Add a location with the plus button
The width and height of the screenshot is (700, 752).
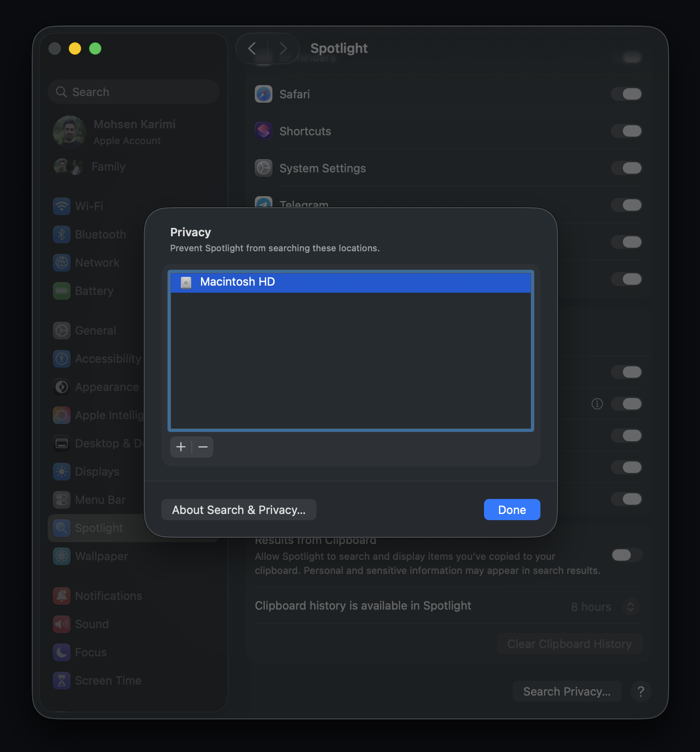[x=181, y=447]
